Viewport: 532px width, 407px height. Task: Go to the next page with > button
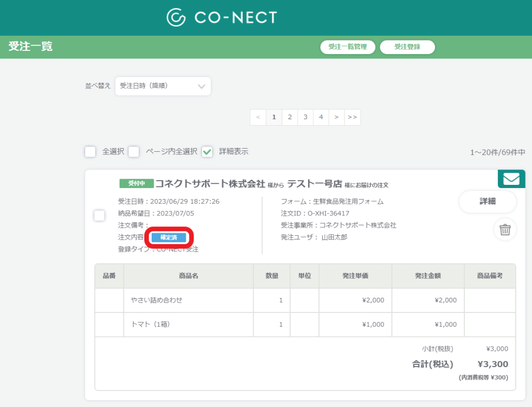point(337,117)
